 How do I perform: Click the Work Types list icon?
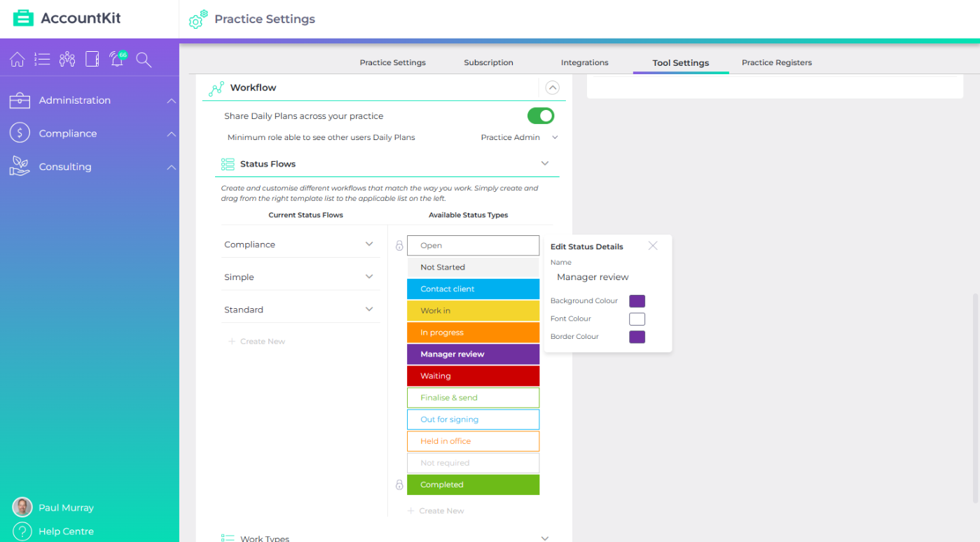(x=228, y=538)
